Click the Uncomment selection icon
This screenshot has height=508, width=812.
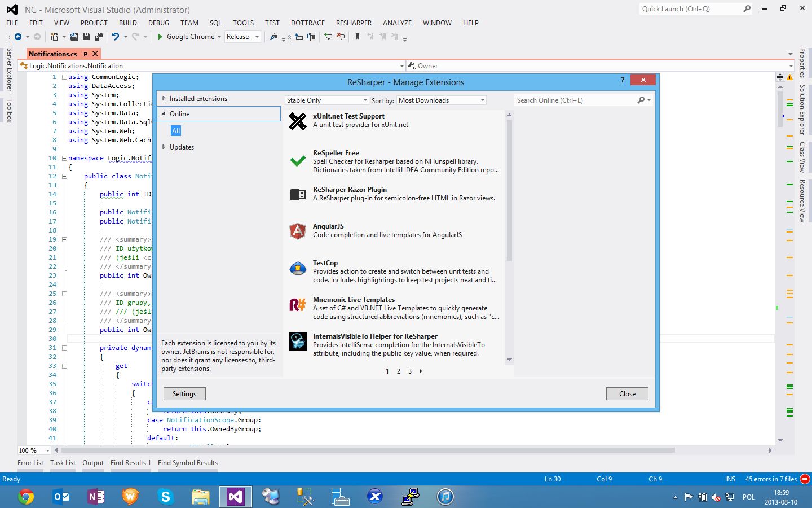tap(341, 37)
